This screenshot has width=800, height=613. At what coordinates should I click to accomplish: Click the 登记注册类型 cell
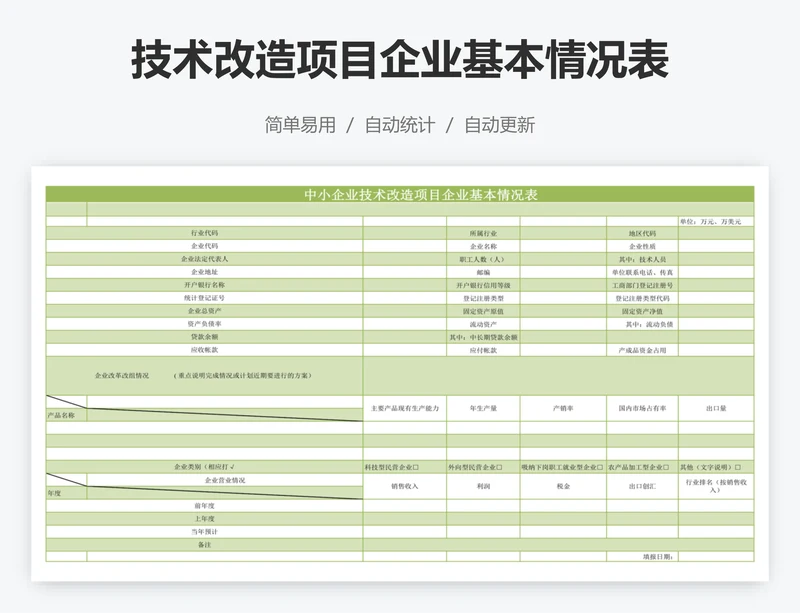(x=483, y=298)
